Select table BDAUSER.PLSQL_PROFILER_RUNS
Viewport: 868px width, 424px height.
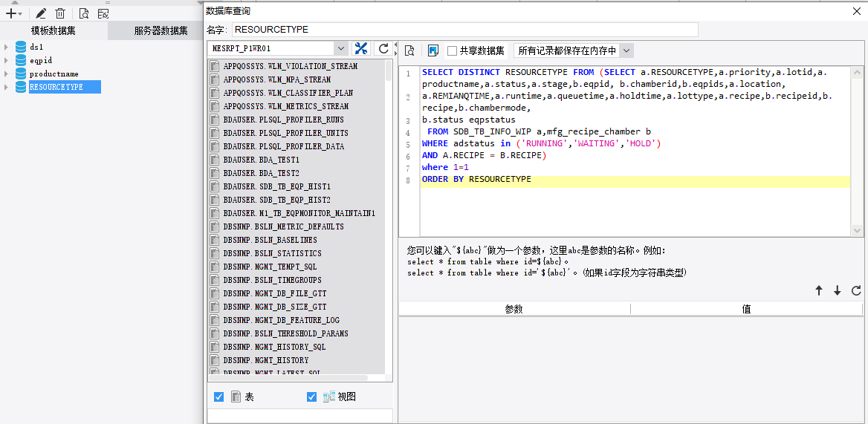[283, 120]
